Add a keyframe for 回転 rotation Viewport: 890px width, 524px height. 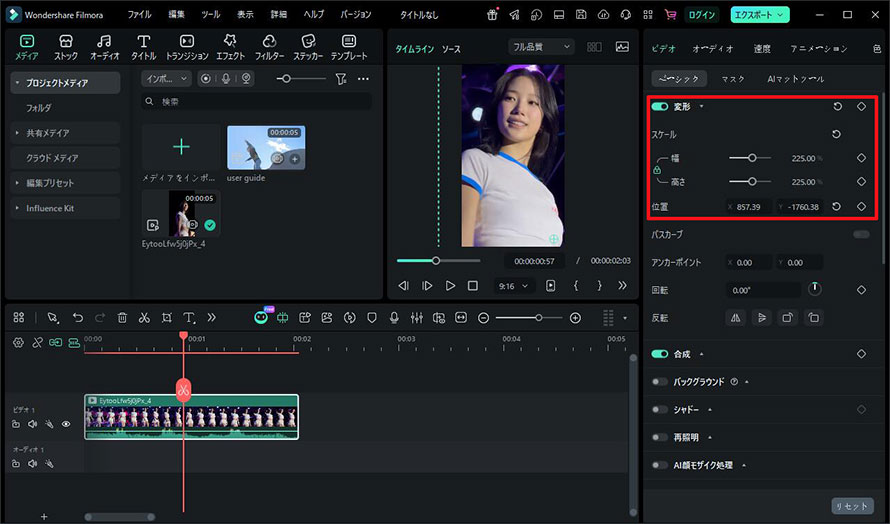[x=861, y=290]
